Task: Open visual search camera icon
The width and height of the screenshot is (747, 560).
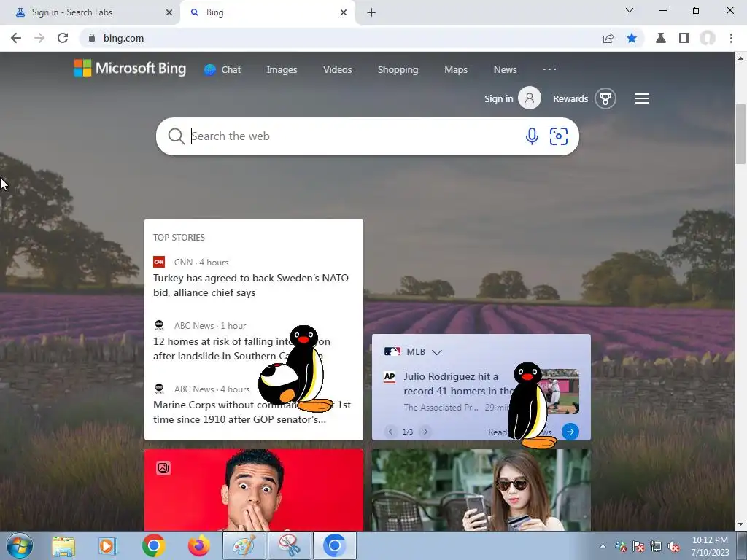Action: (558, 136)
